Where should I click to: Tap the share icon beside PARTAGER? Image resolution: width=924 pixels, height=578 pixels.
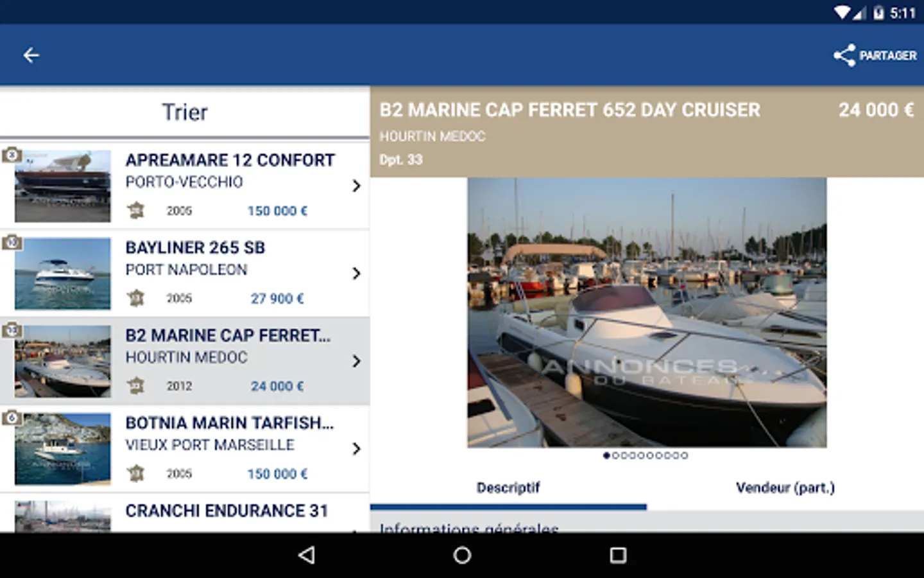point(844,55)
